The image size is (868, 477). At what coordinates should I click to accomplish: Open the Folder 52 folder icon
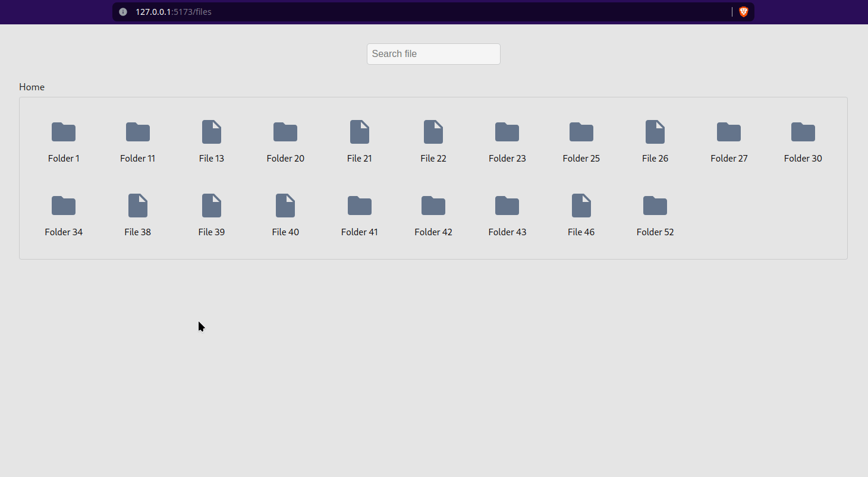(x=655, y=206)
